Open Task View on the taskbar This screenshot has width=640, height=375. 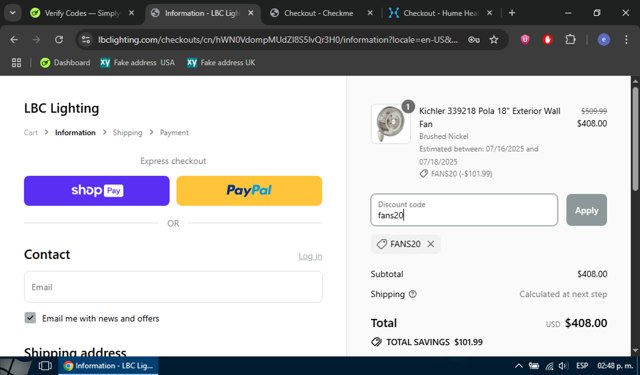coord(45,366)
